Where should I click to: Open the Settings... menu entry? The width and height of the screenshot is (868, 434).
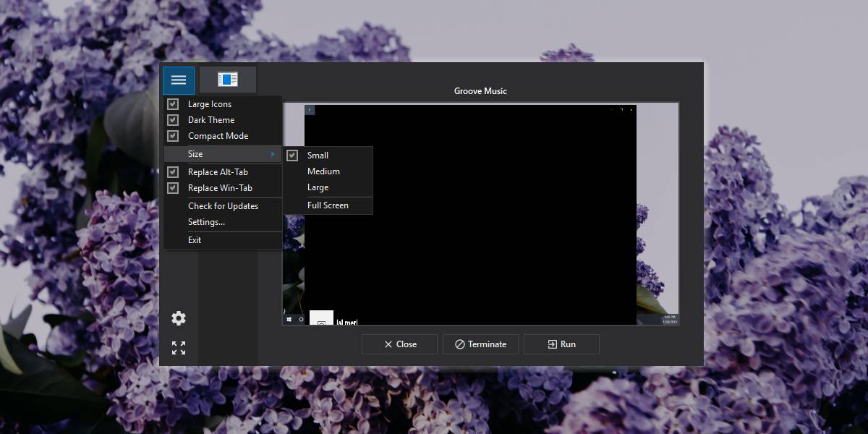pos(223,222)
